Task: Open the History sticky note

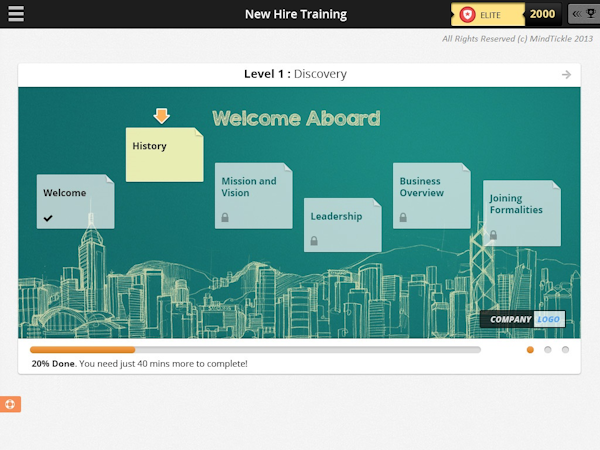Action: pos(165,155)
